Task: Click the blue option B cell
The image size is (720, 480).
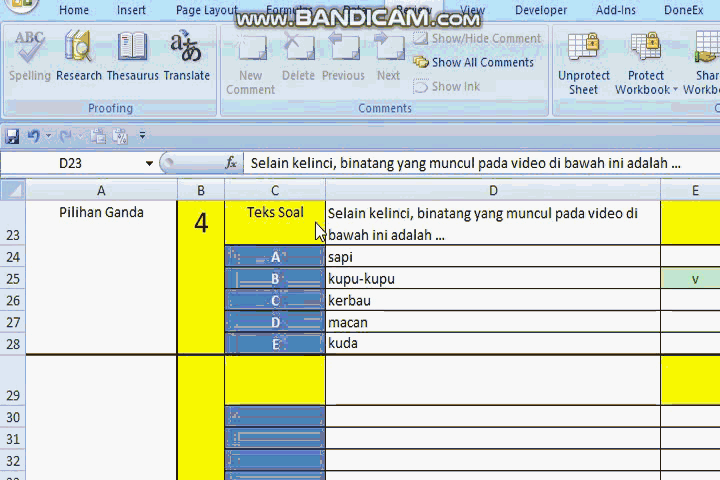Action: (275, 279)
